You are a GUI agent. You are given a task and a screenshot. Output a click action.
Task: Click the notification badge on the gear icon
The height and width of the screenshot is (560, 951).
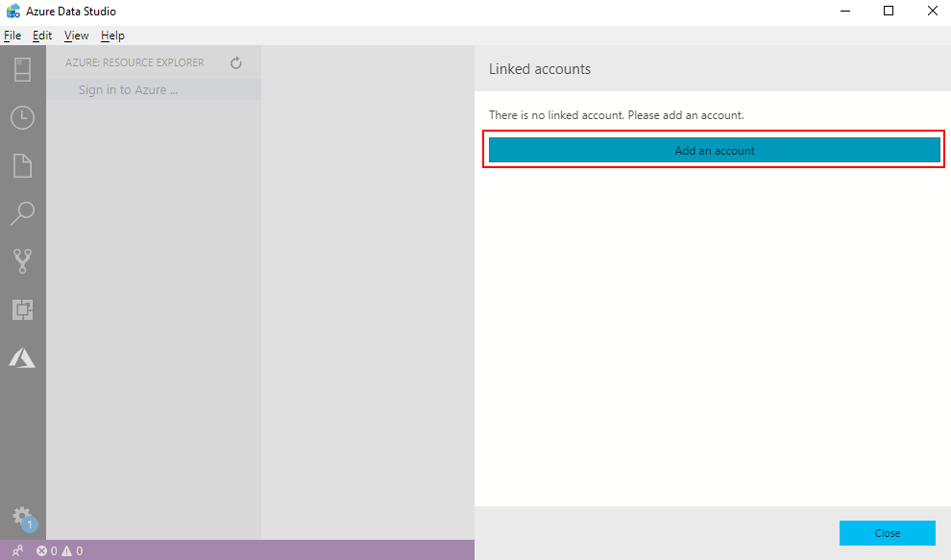pyautogui.click(x=30, y=524)
